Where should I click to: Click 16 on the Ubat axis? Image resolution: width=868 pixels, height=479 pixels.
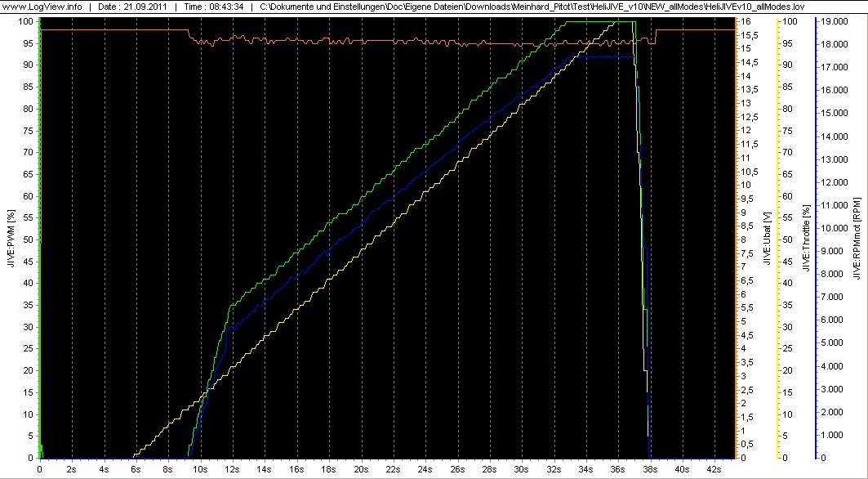745,21
